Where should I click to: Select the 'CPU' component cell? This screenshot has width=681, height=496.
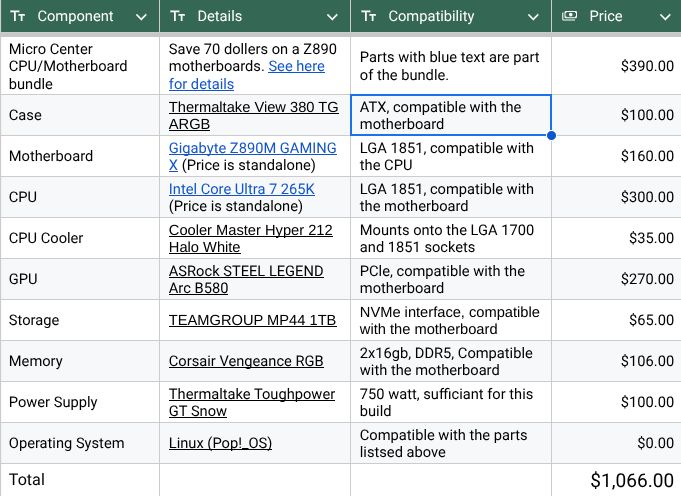click(x=80, y=197)
